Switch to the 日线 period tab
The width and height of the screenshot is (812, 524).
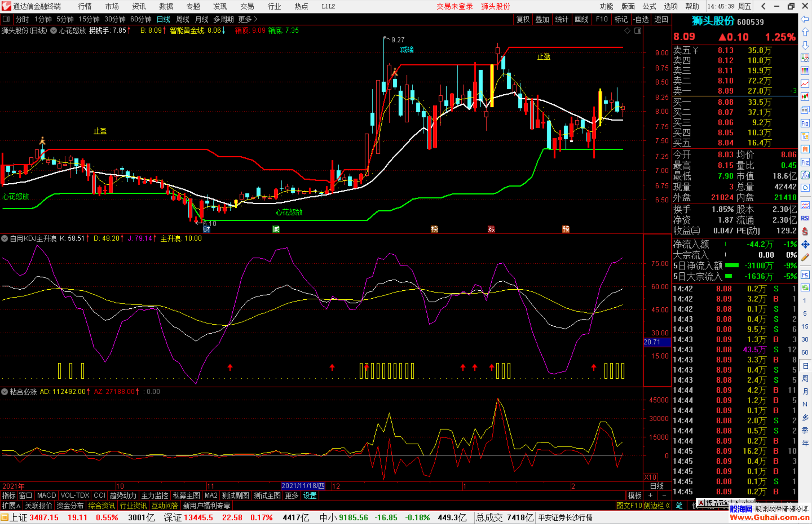(x=163, y=19)
